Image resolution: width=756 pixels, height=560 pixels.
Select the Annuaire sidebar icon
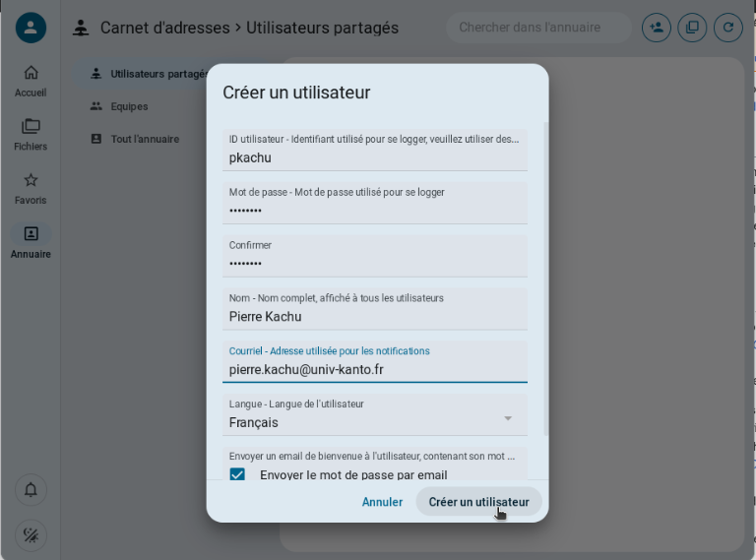pyautogui.click(x=31, y=233)
